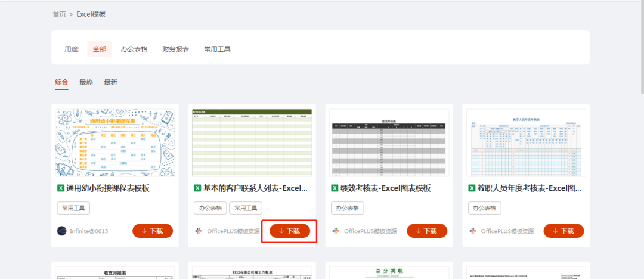Filter templates by 财务报表
The image size is (644, 279).
(x=176, y=49)
